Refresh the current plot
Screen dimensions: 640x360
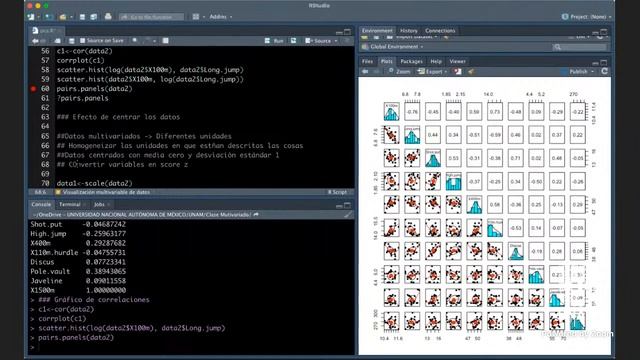point(604,71)
